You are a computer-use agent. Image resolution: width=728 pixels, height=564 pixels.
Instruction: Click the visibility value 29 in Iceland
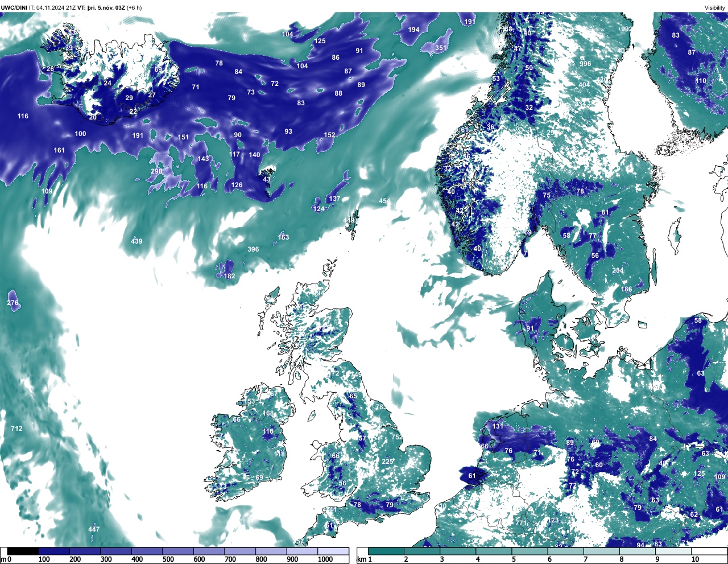pos(129,98)
